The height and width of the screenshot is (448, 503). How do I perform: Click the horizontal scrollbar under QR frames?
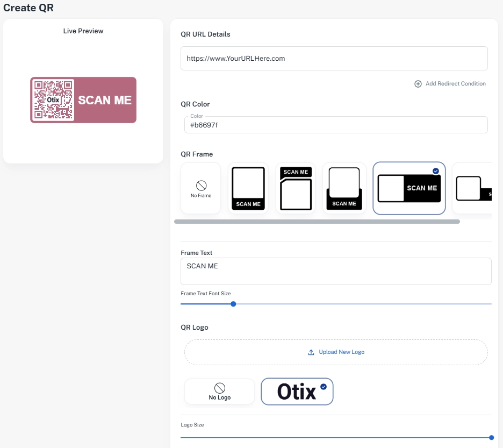pyautogui.click(x=317, y=222)
